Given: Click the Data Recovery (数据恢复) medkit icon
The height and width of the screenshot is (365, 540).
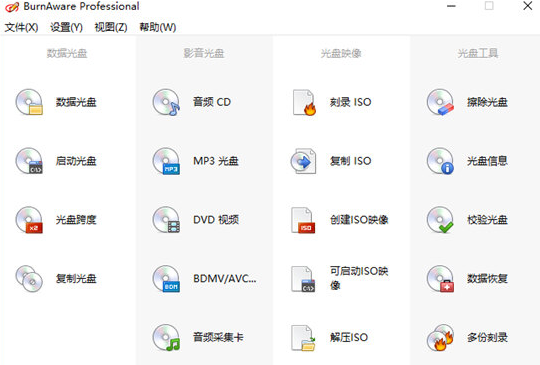Looking at the screenshot, I should [x=440, y=279].
